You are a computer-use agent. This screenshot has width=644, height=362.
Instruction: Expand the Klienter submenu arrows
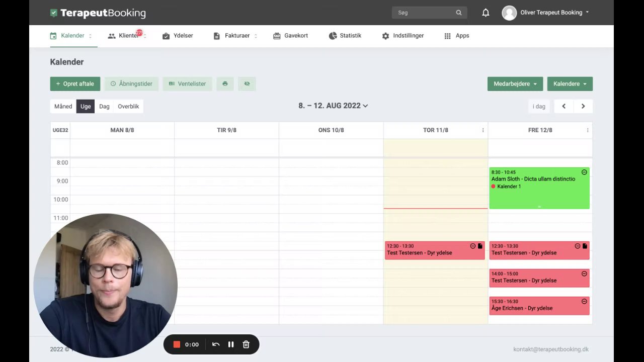point(145,36)
